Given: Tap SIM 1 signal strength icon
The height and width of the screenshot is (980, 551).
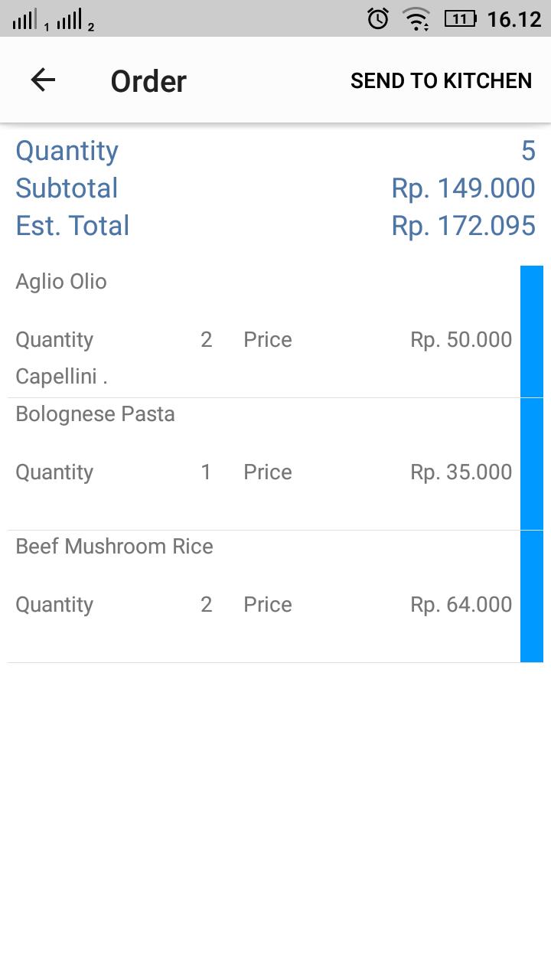Looking at the screenshot, I should coord(29,19).
